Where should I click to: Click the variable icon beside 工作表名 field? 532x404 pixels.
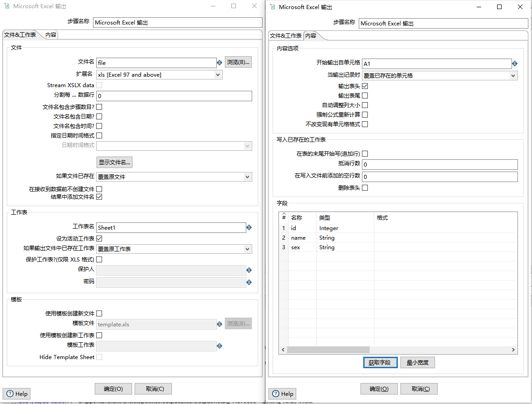click(249, 227)
